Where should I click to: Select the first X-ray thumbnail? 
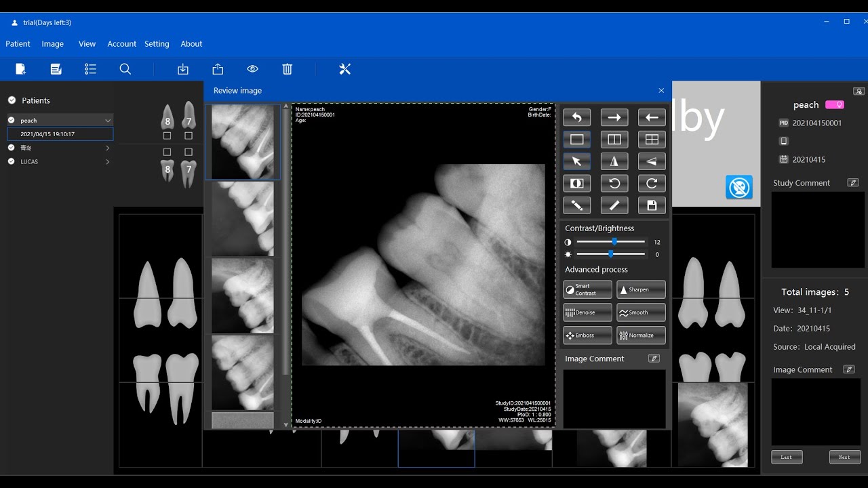point(243,142)
